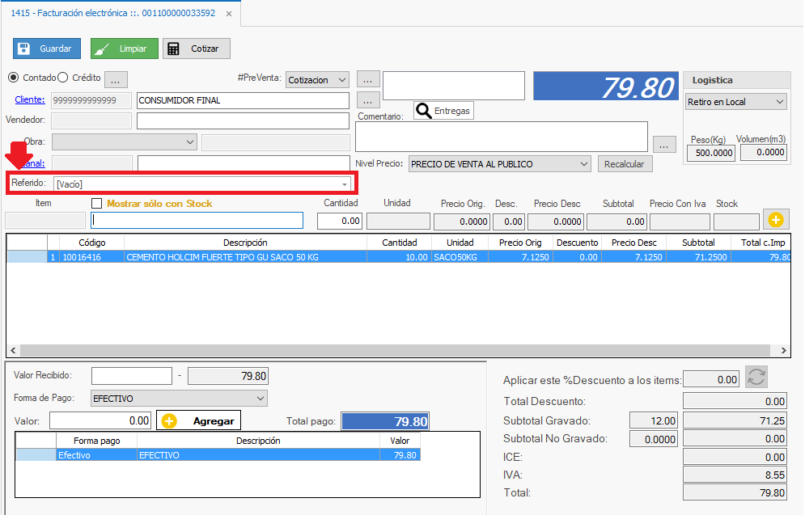Close the Facturación electrónica tab
The width and height of the screenshot is (805, 532).
(229, 14)
